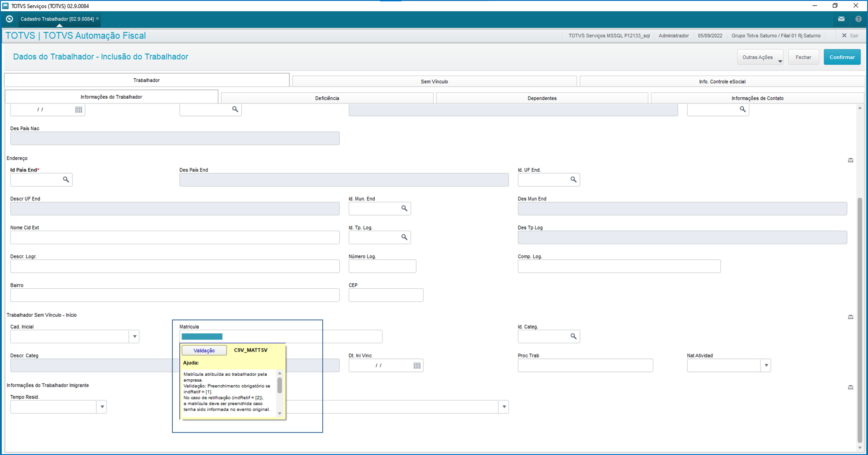Viewport: 868px width, 455px height.
Task: Click the Validação button in the help tooltip
Action: (x=204, y=350)
